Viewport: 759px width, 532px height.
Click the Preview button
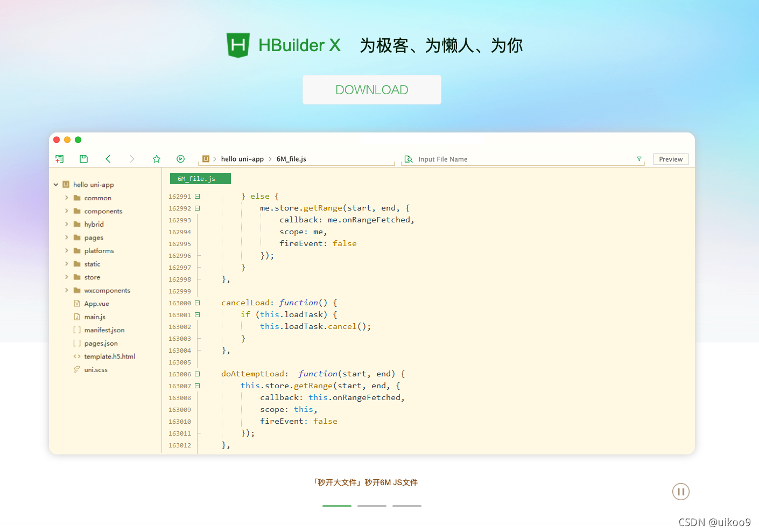coord(671,159)
